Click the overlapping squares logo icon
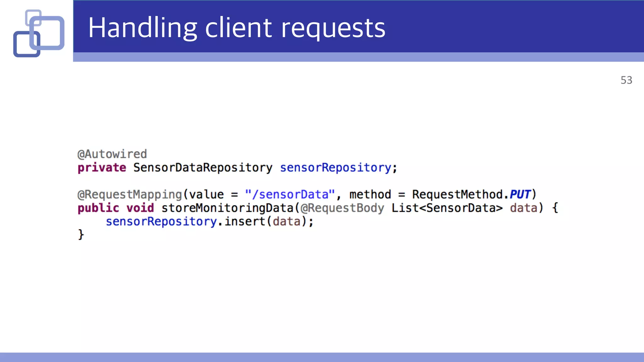 (x=39, y=33)
